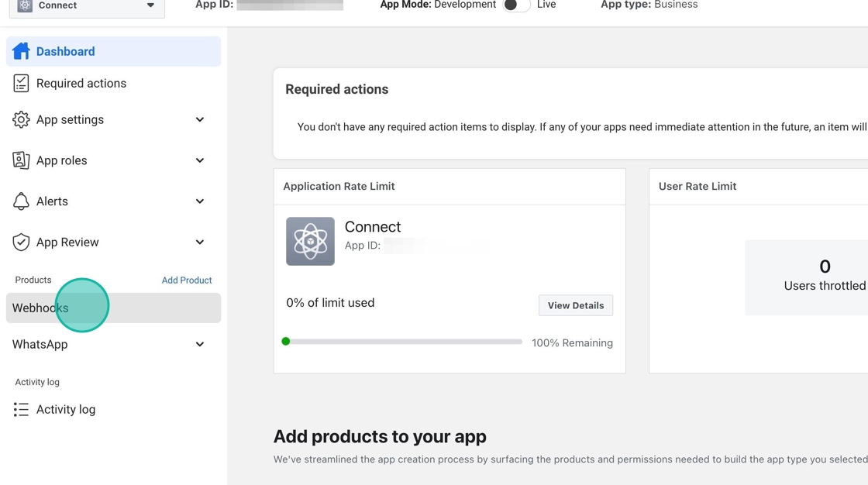
Task: Expand the Alerts section chevron
Action: coord(200,201)
